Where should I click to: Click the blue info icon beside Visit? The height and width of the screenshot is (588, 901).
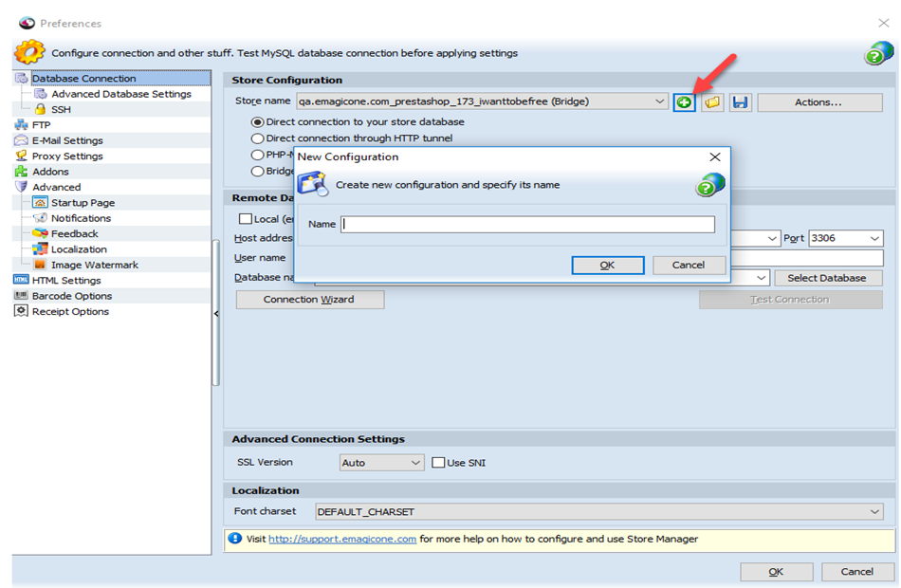[235, 539]
